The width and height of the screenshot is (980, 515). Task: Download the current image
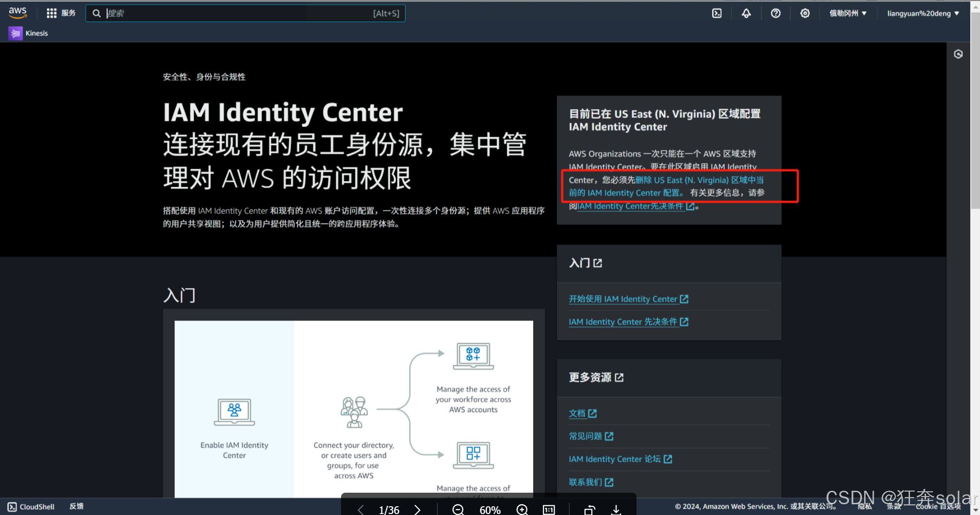point(616,510)
